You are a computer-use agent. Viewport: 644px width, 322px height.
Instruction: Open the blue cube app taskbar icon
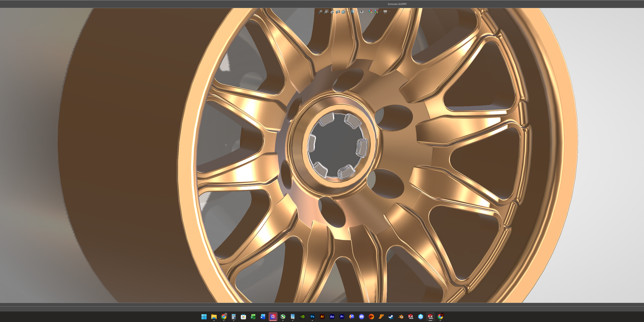421,317
